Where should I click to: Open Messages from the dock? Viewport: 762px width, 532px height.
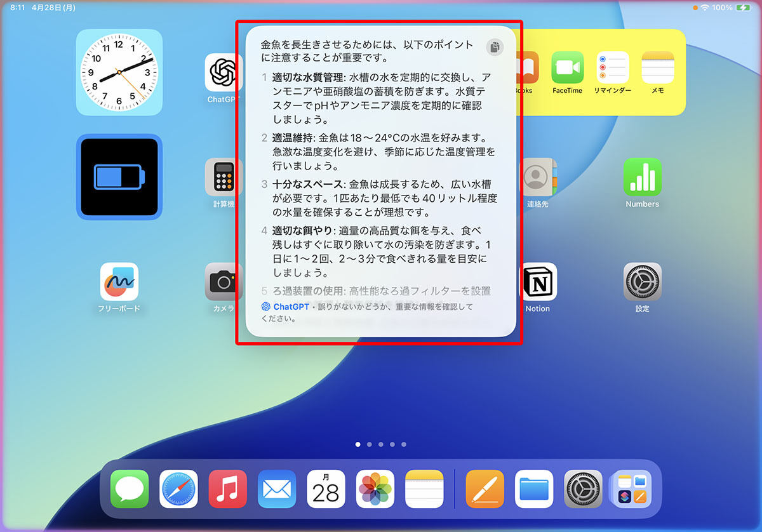[130, 489]
